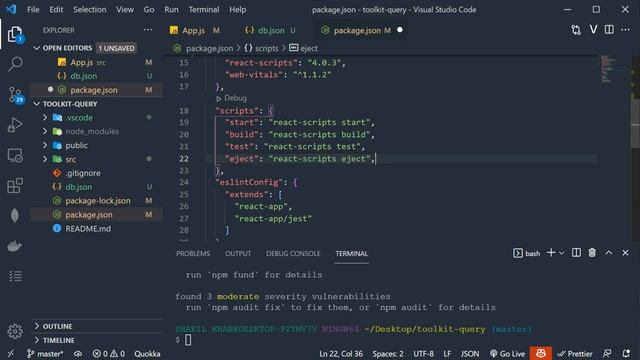Image resolution: width=640 pixels, height=360 pixels.
Task: Switch to the db.json editor tab
Action: [x=270, y=30]
